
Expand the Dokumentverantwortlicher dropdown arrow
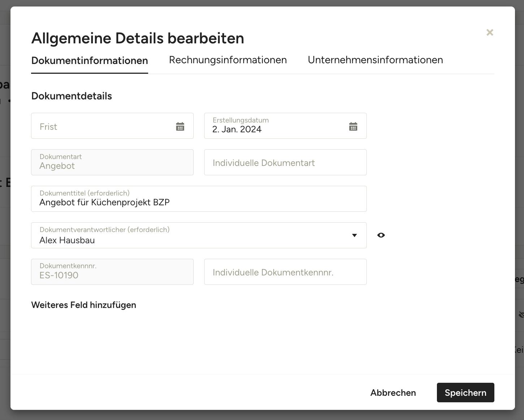pos(354,235)
